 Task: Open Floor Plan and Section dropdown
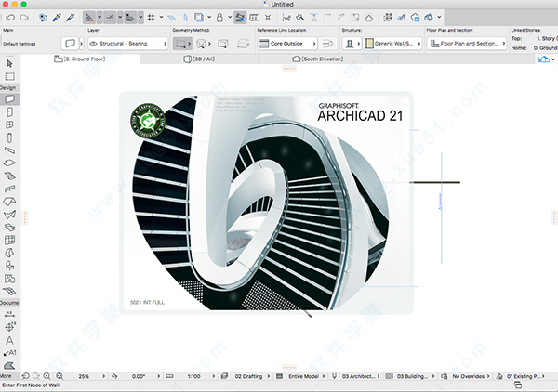click(467, 44)
